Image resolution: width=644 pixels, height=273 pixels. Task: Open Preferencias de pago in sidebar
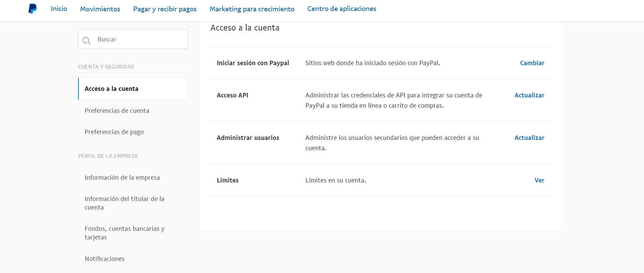(x=114, y=132)
